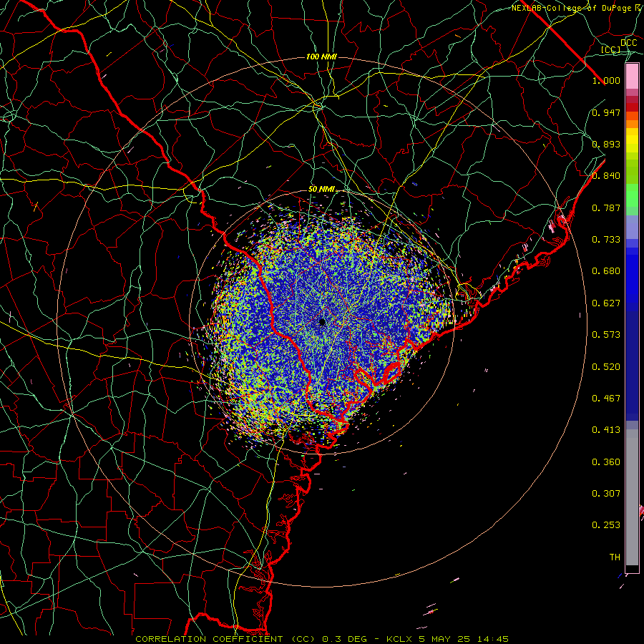Click the 0.467 scale value
The width and height of the screenshot is (644, 644).
tap(606, 398)
